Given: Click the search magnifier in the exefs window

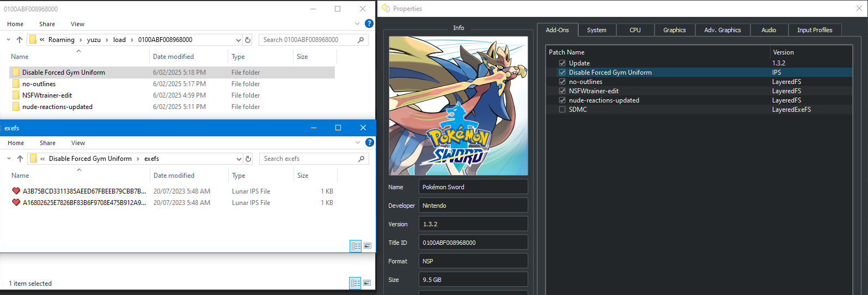Looking at the screenshot, I should pos(361,159).
